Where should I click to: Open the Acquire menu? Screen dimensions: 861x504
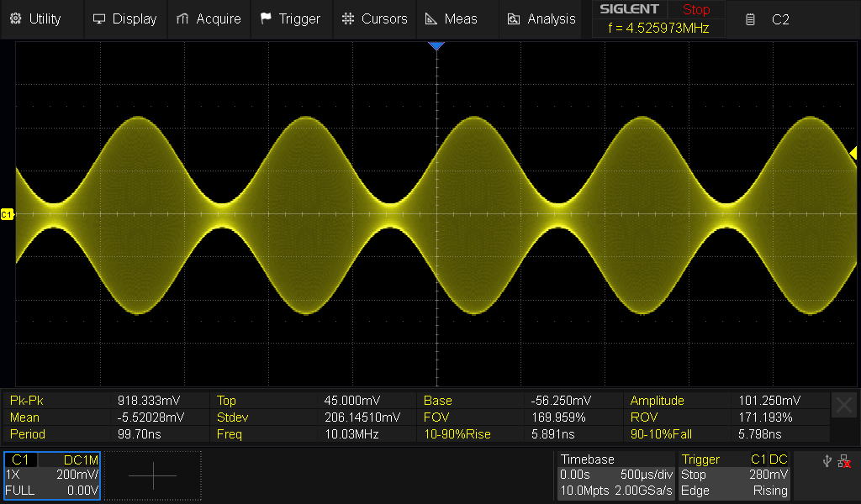[x=209, y=18]
